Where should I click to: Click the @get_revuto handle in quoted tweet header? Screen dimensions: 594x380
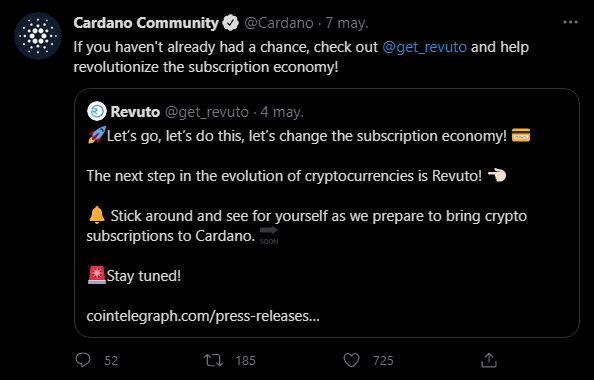coord(207,113)
